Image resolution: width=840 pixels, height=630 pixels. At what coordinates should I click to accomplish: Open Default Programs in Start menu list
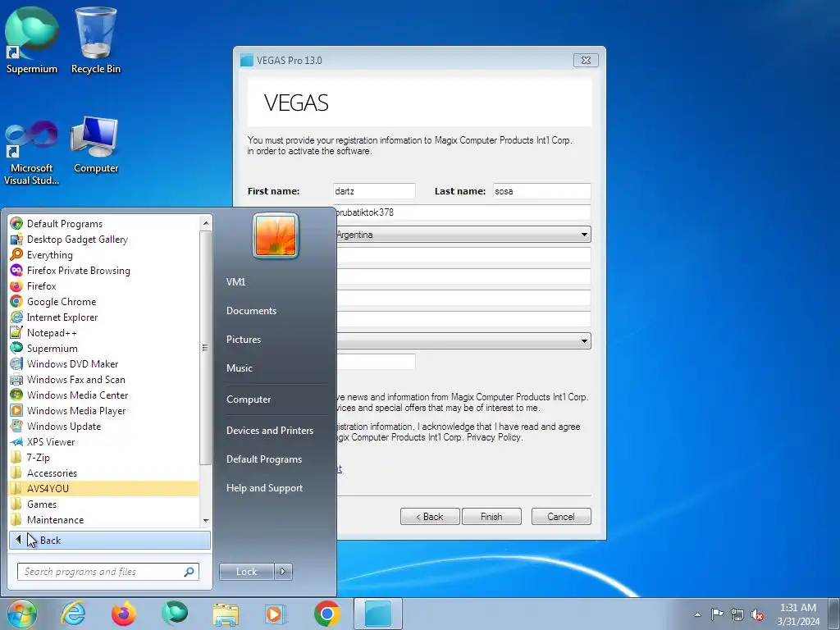tap(104, 224)
